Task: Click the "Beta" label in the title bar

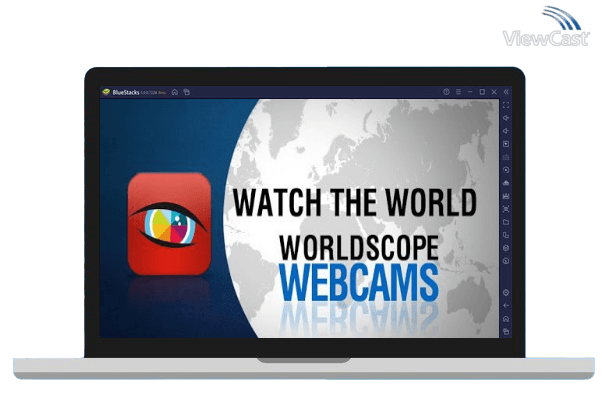Action: (162, 93)
